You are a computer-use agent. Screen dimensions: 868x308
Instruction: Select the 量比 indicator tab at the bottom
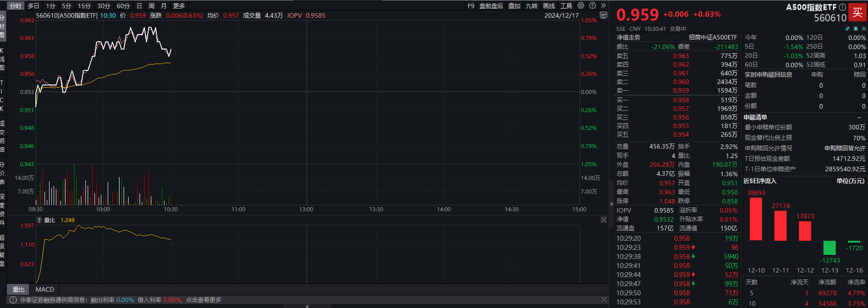[x=19, y=289]
